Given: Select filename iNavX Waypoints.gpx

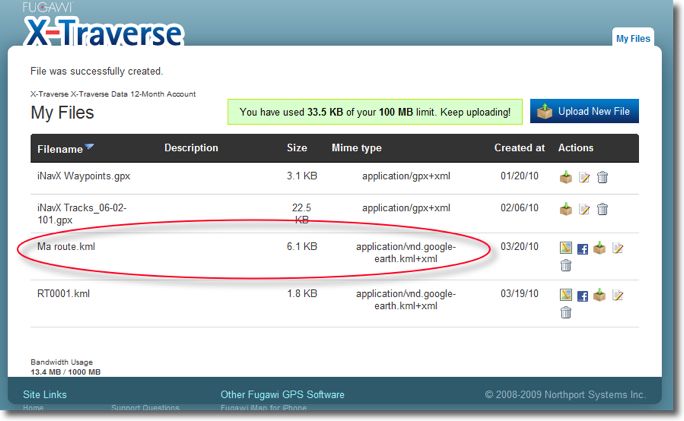Looking at the screenshot, I should click(84, 176).
